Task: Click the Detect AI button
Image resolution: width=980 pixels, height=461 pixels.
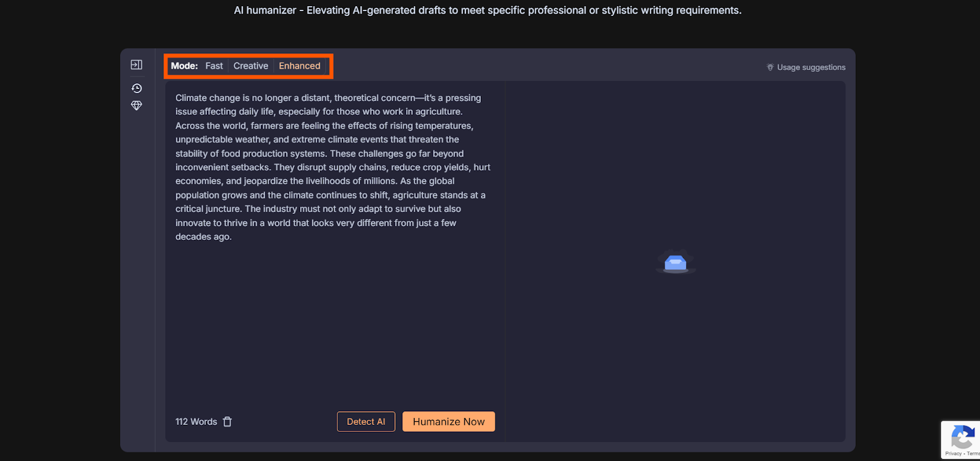Action: point(366,422)
